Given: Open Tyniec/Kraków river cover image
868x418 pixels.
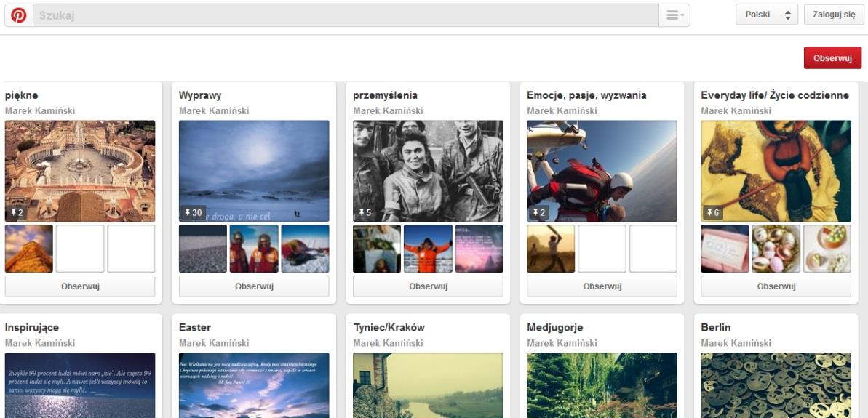Looking at the screenshot, I should 428,385.
